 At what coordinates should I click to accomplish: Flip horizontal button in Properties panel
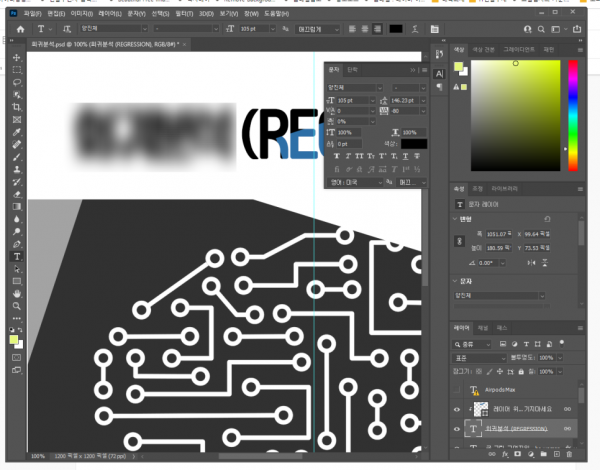[532, 263]
